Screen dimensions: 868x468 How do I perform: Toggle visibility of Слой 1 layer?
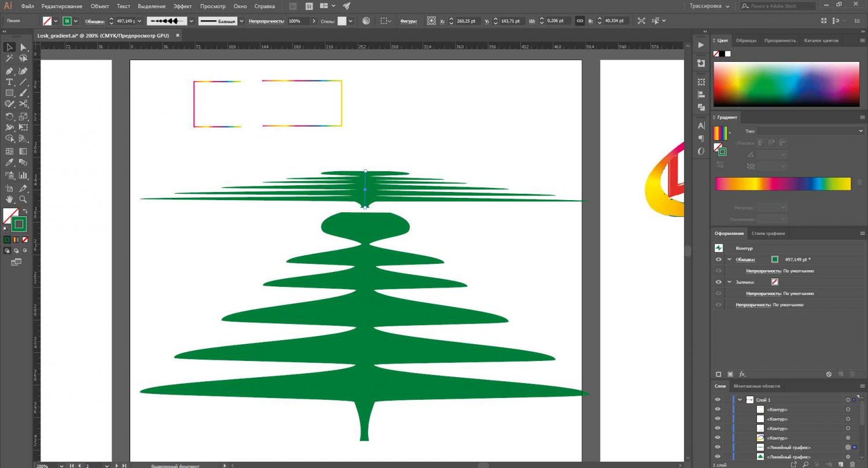(x=718, y=400)
